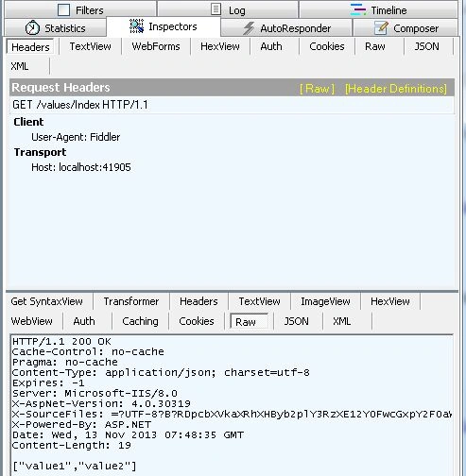The width and height of the screenshot is (466, 476).
Task: Click the Filters tab checkbox icon
Action: [64, 10]
